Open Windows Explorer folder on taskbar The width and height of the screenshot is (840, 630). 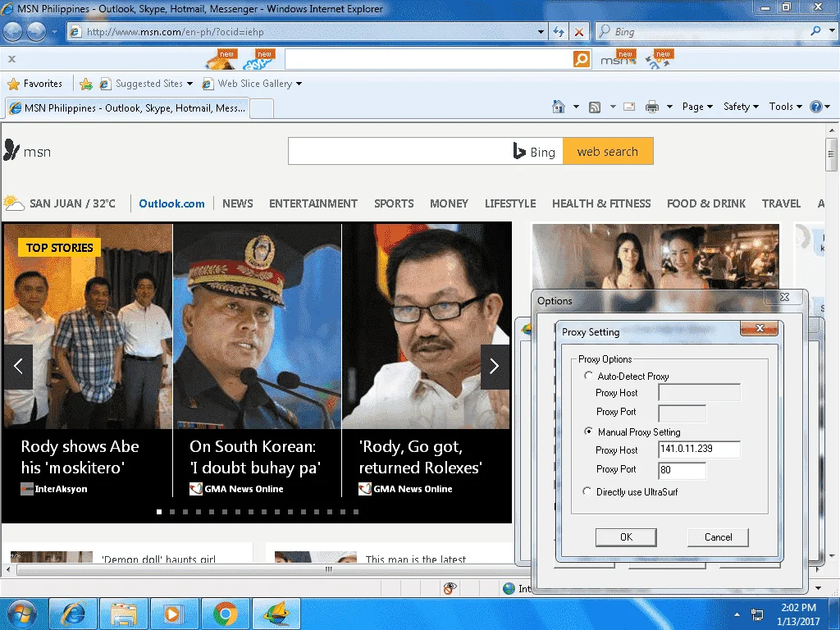tap(124, 614)
